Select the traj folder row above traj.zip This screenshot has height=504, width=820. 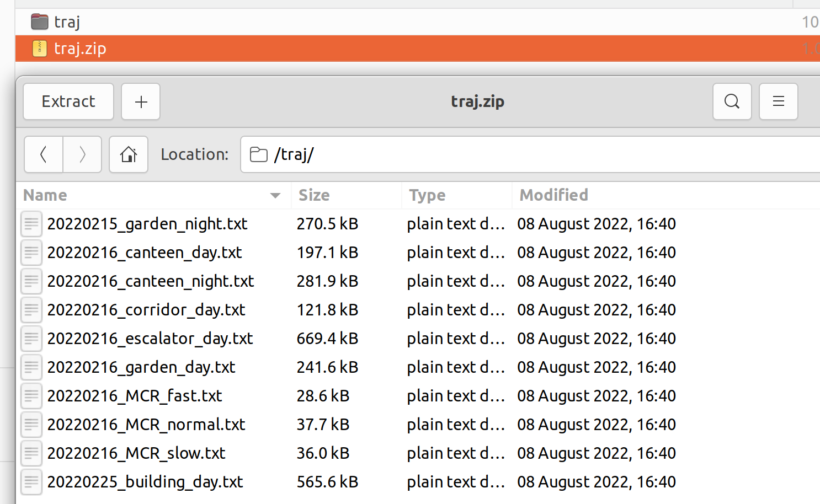tap(66, 22)
